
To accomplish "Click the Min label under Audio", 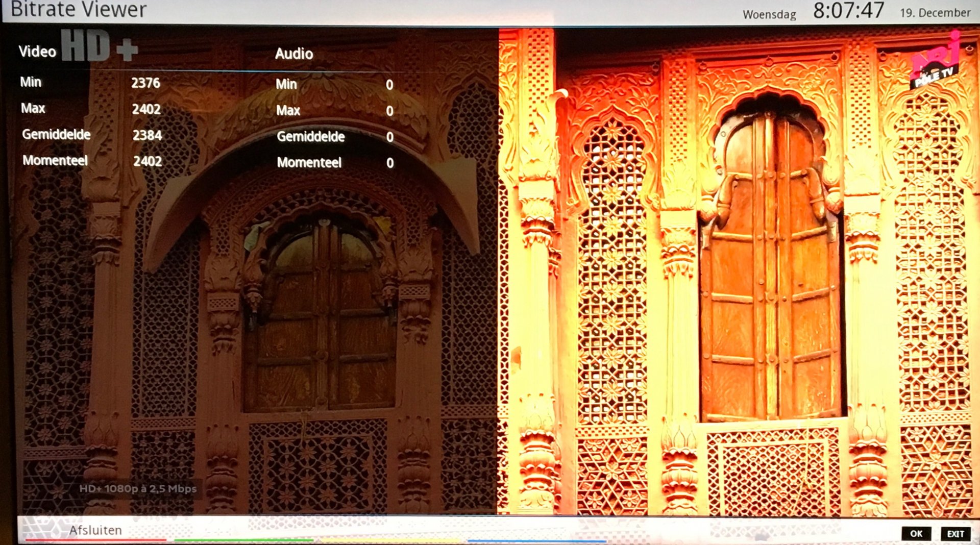I will coord(286,84).
